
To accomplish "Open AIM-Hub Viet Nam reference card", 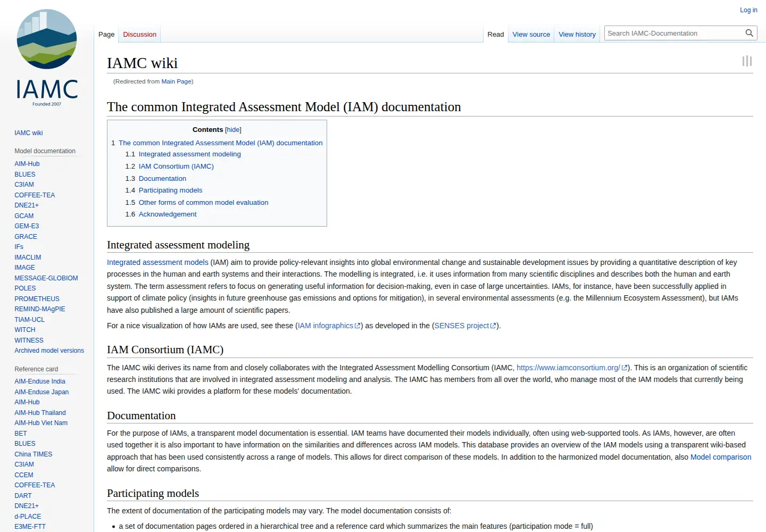I will pos(41,423).
